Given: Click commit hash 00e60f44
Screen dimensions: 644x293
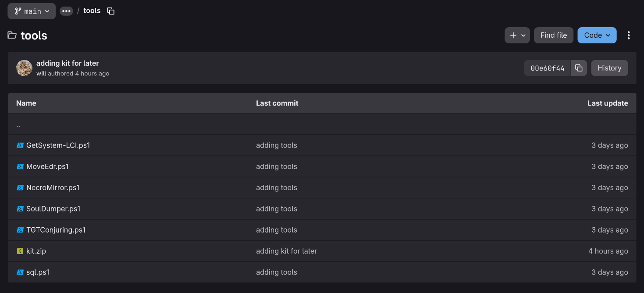Looking at the screenshot, I should pyautogui.click(x=548, y=68).
